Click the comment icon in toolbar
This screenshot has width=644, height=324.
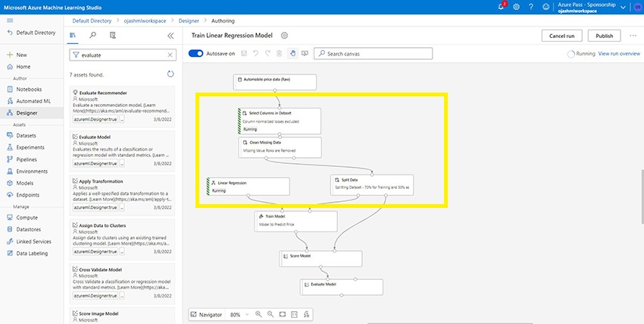coord(305,53)
